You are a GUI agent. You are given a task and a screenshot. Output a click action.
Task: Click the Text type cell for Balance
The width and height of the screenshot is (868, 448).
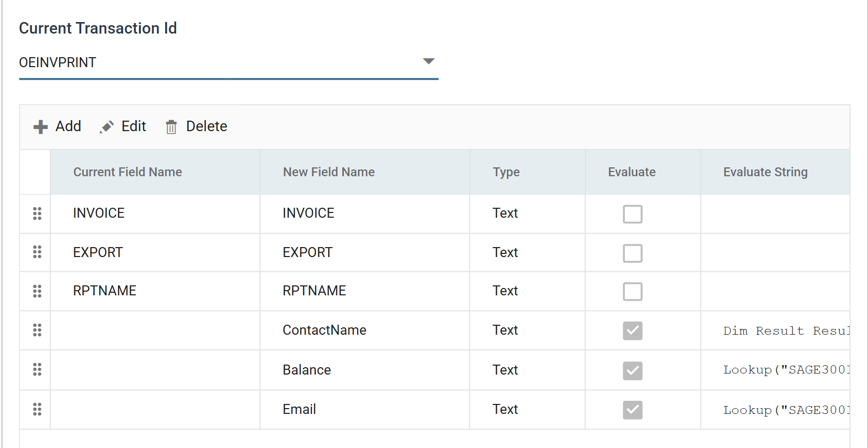pos(527,370)
